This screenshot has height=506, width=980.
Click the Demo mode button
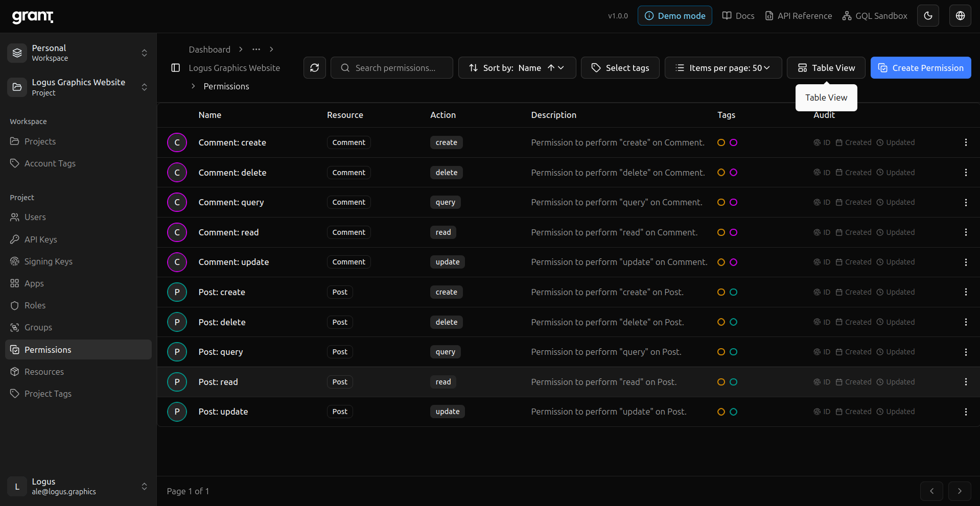(674, 16)
